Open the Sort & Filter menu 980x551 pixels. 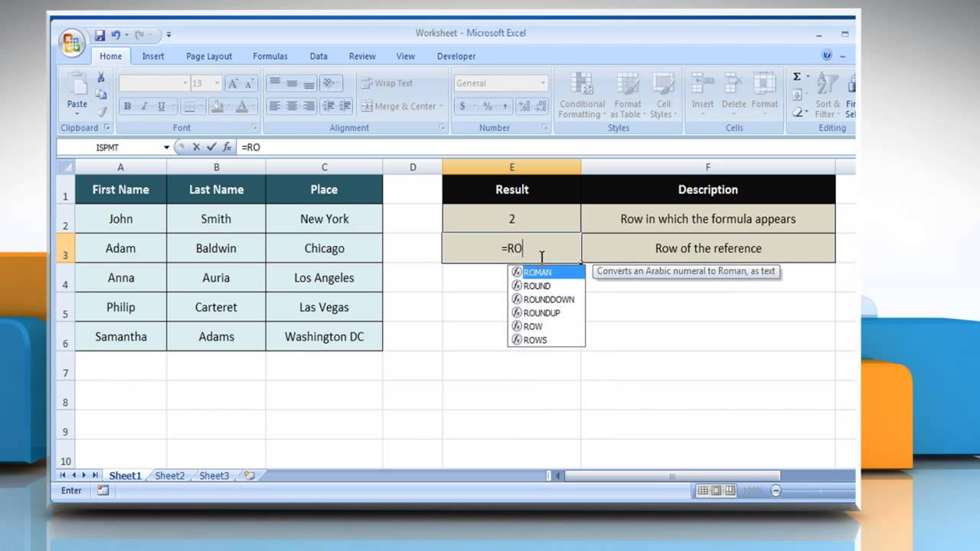(x=827, y=96)
